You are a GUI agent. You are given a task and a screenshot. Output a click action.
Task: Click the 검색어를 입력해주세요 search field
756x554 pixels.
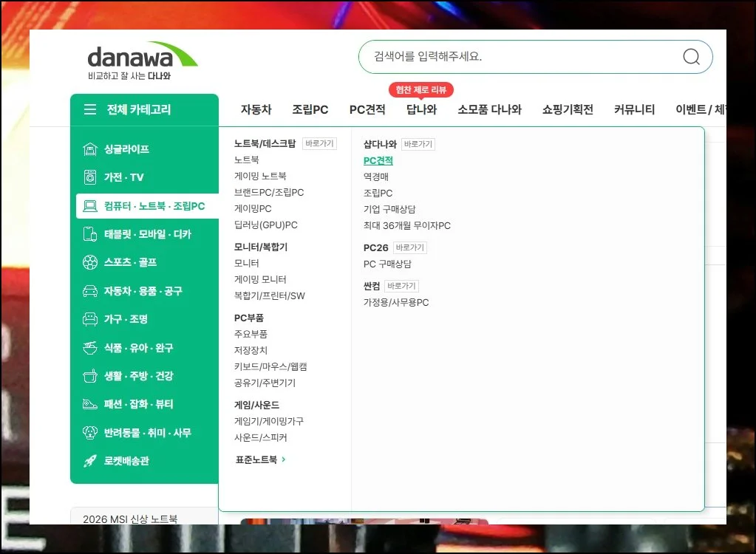point(517,57)
